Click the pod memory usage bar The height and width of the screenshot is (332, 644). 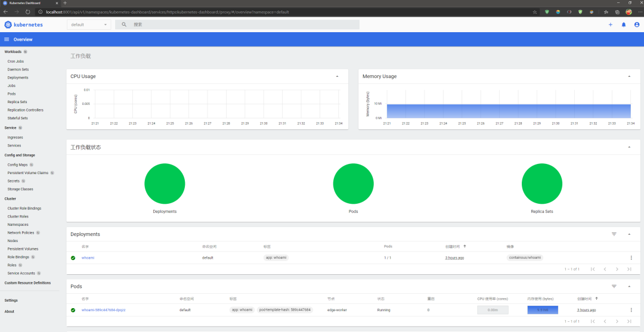543,310
